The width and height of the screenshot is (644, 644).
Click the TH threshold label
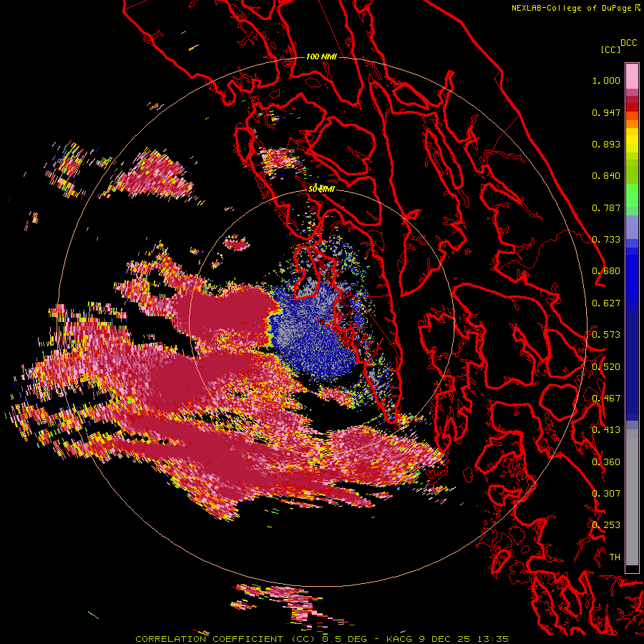click(x=615, y=557)
